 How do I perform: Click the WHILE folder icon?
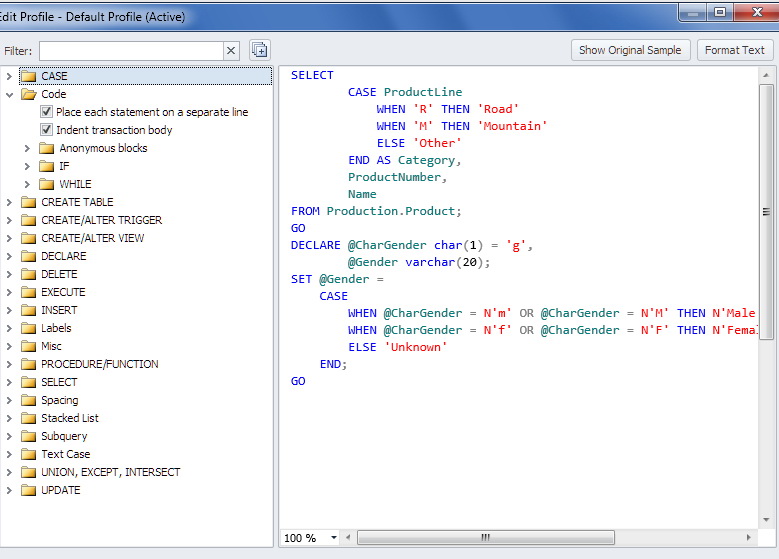[x=47, y=184]
